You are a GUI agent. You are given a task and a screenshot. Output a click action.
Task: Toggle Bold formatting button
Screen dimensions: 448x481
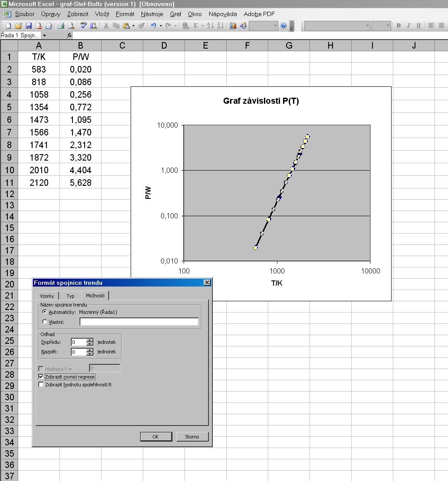[399, 26]
